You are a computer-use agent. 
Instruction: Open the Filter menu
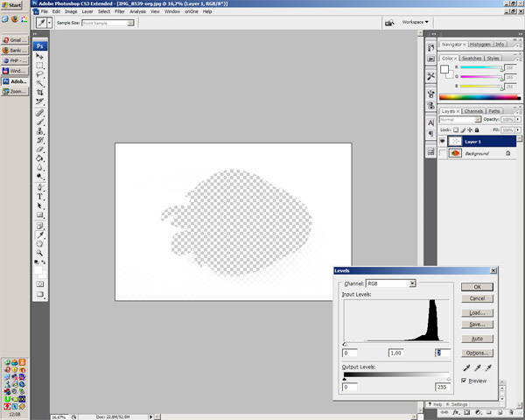coord(120,11)
